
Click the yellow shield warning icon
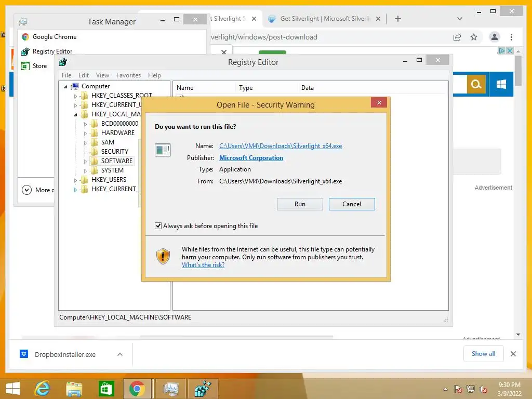click(x=163, y=256)
